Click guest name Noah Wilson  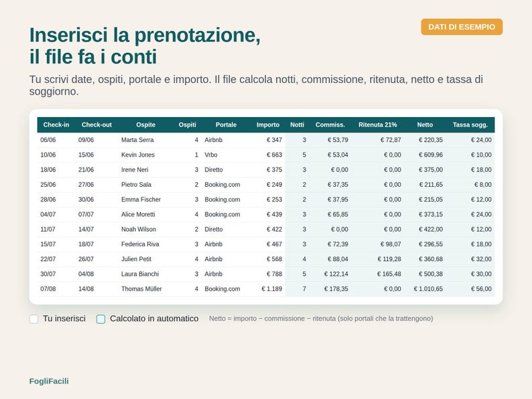coord(139,229)
